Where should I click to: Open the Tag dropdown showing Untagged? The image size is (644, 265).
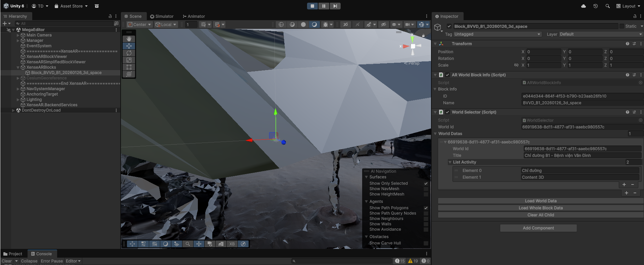coord(497,34)
